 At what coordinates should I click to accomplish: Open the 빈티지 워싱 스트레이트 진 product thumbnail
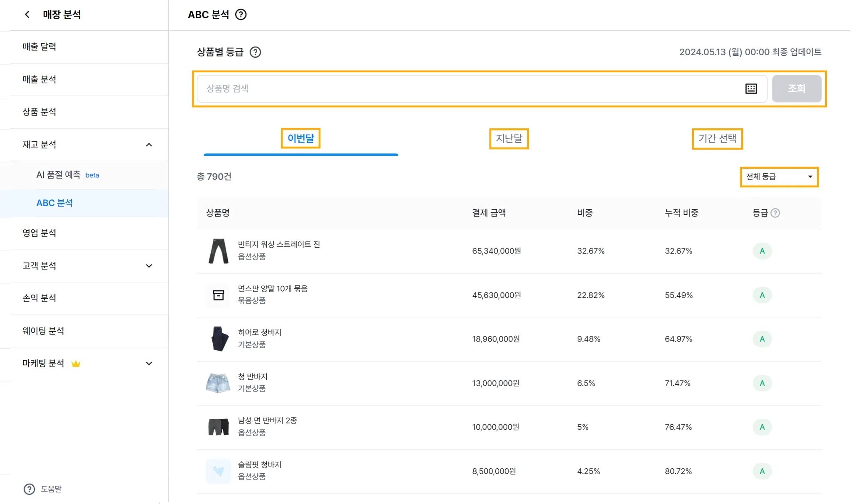[x=218, y=251]
